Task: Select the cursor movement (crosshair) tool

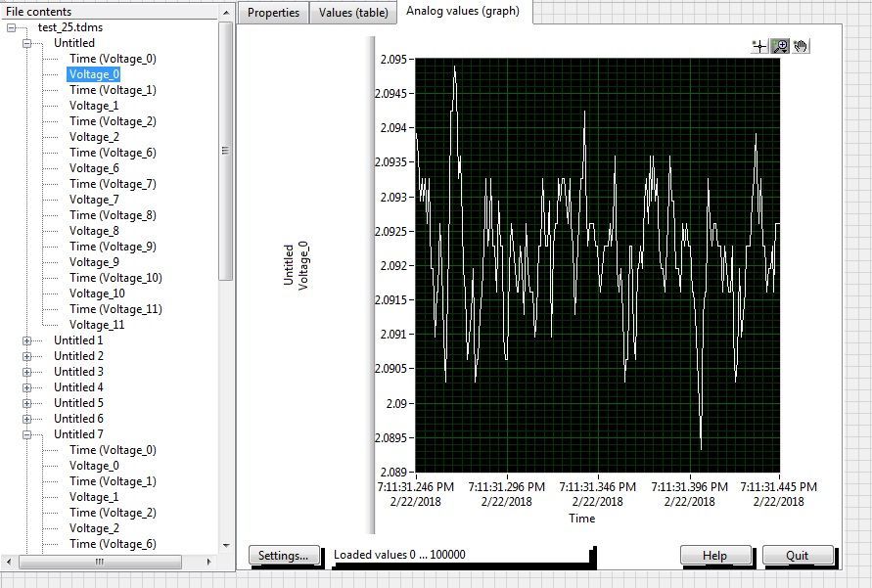Action: click(759, 46)
